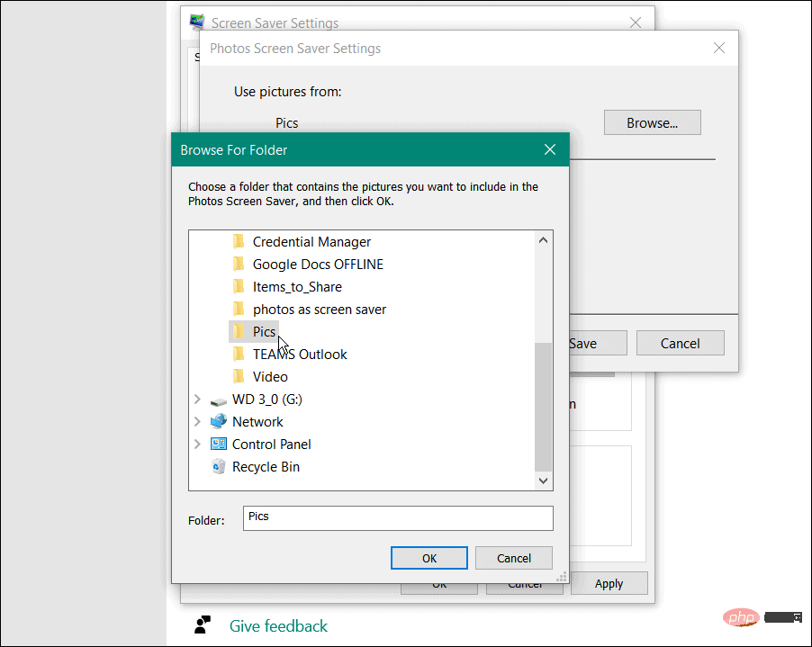Select the Pics folder in tree

pyautogui.click(x=264, y=331)
